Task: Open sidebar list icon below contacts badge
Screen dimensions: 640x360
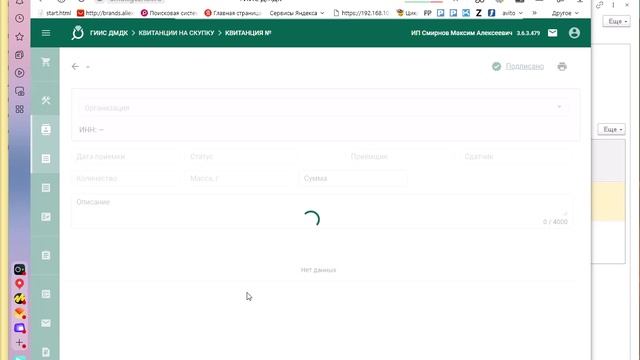Action: [x=46, y=159]
